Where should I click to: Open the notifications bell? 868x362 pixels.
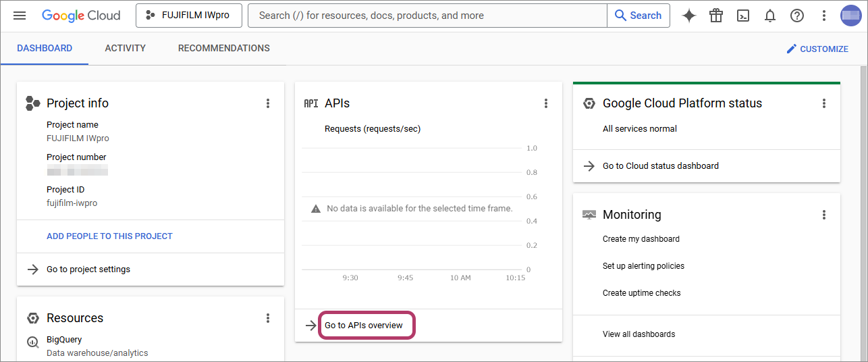770,16
